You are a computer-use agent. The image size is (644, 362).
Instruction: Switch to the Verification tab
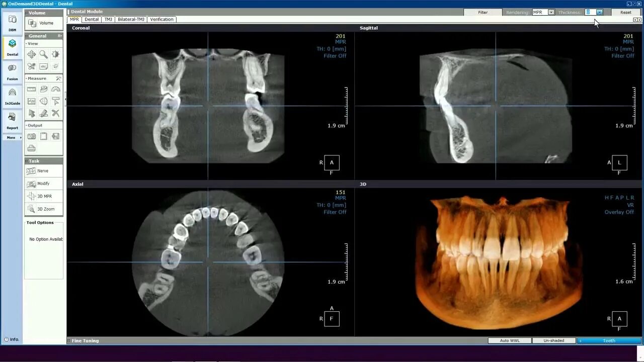[x=162, y=19]
